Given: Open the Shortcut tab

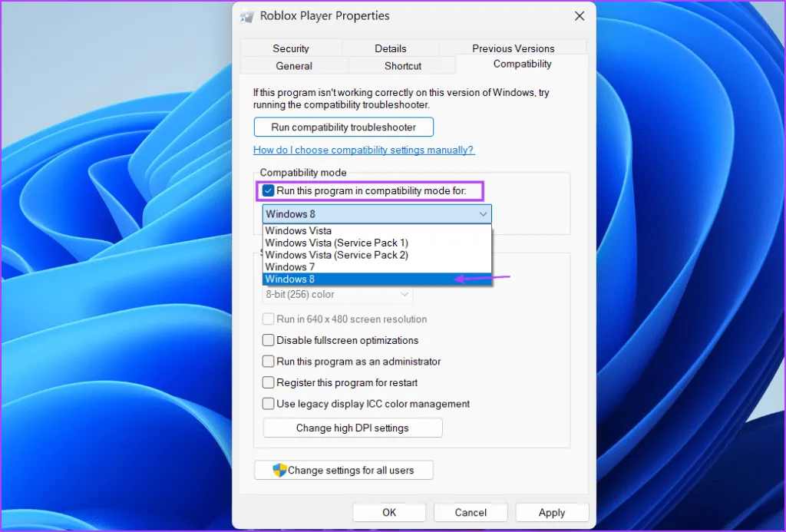Looking at the screenshot, I should point(403,66).
